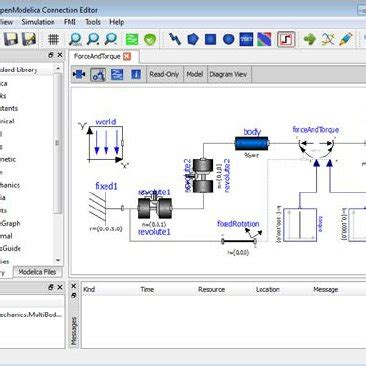Click the Read-Only status label

164,74
